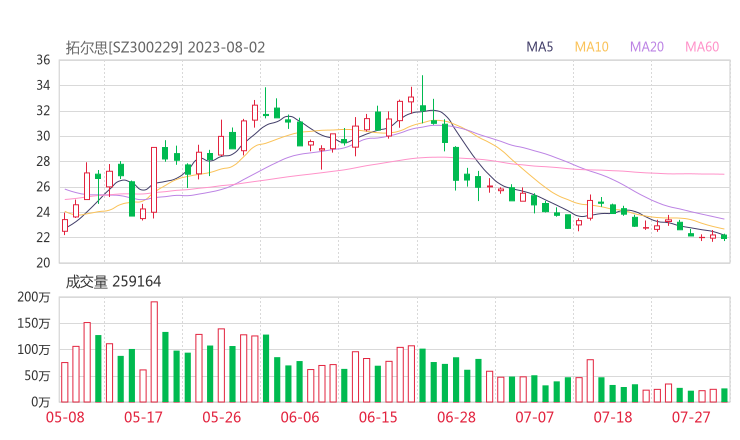Click the 36 price axis label
This screenshot has height=440, width=740.
(x=43, y=60)
